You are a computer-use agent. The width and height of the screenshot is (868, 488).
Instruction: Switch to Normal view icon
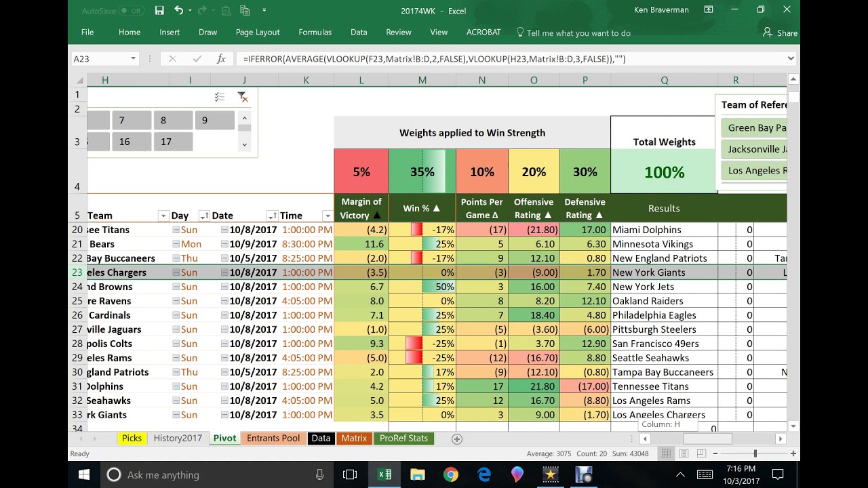pos(667,453)
